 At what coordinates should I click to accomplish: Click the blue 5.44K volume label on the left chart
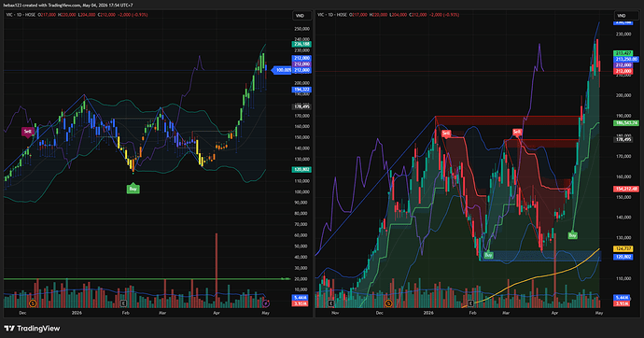(300, 297)
